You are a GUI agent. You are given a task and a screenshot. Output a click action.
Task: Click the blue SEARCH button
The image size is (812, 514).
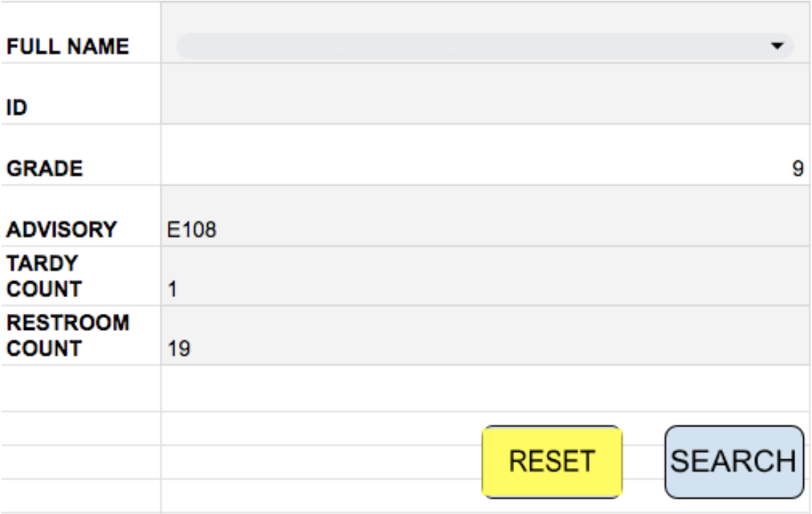point(735,461)
